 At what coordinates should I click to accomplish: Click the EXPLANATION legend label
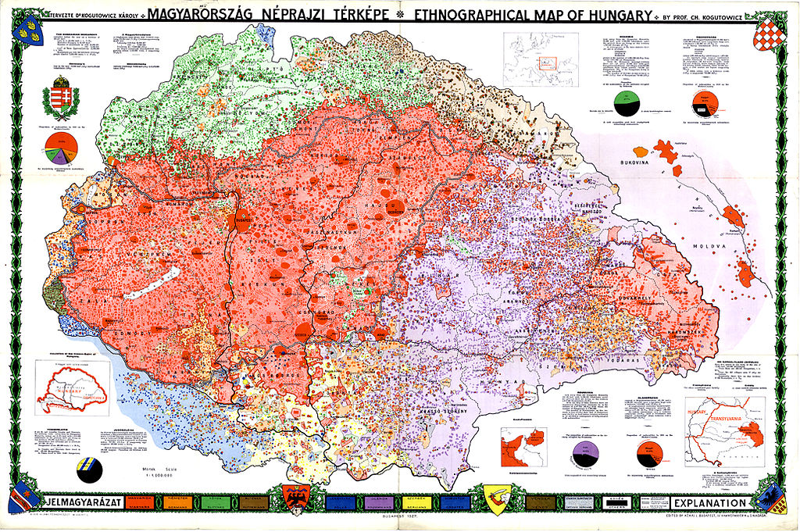709,503
